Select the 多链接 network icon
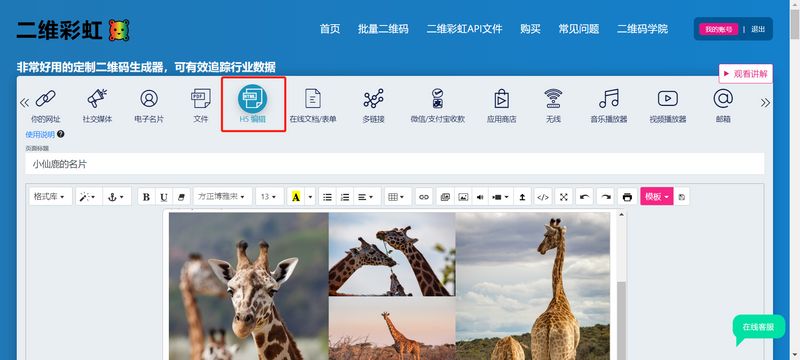Viewport: 800px width, 360px height. (x=373, y=106)
